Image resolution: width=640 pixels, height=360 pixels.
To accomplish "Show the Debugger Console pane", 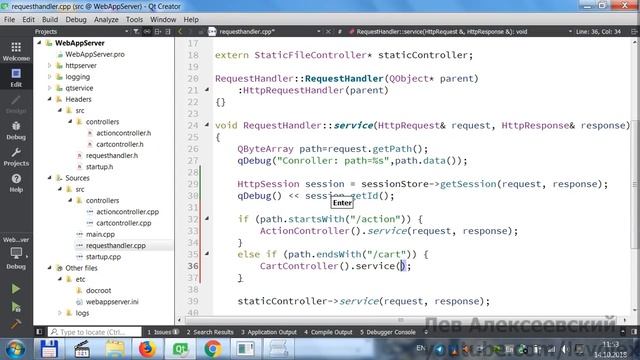I will pyautogui.click(x=388, y=332).
